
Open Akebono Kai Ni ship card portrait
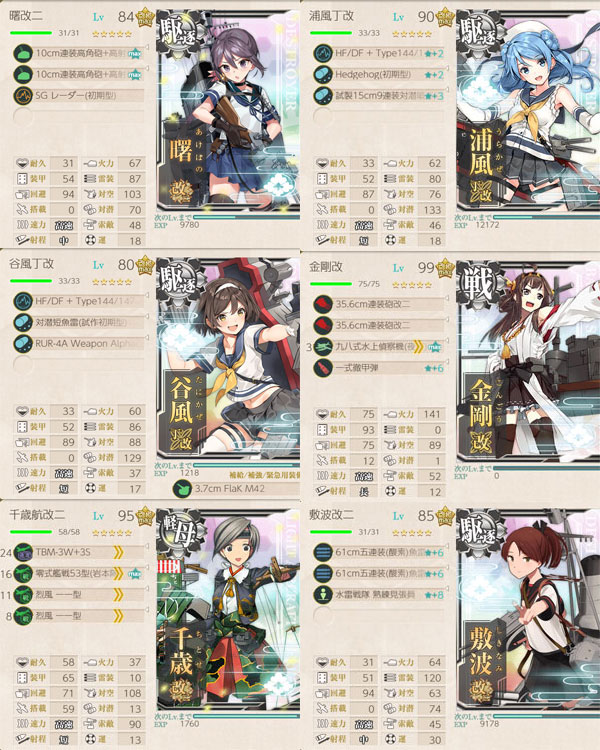[228, 113]
